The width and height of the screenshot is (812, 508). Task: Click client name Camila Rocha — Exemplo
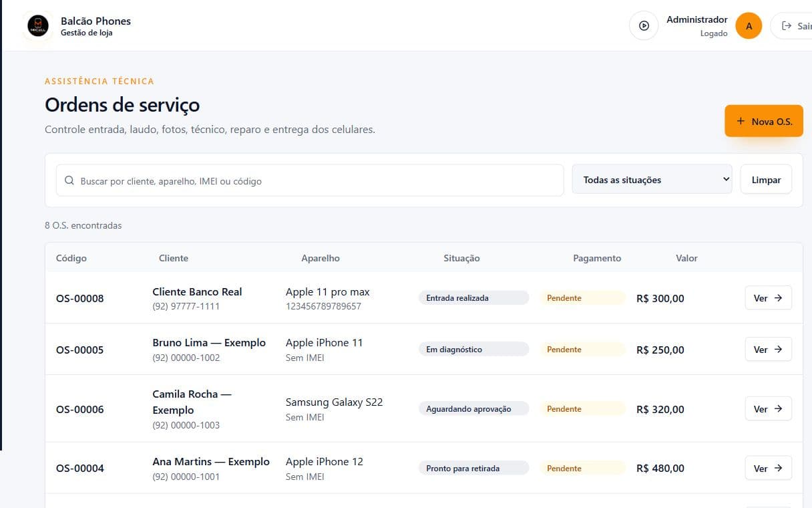pos(192,402)
